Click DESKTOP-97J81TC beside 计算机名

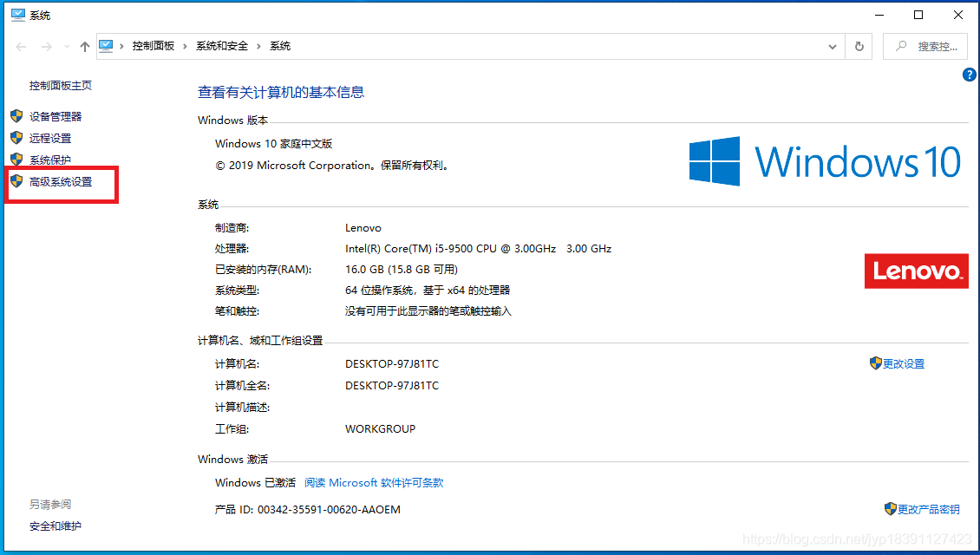(392, 363)
